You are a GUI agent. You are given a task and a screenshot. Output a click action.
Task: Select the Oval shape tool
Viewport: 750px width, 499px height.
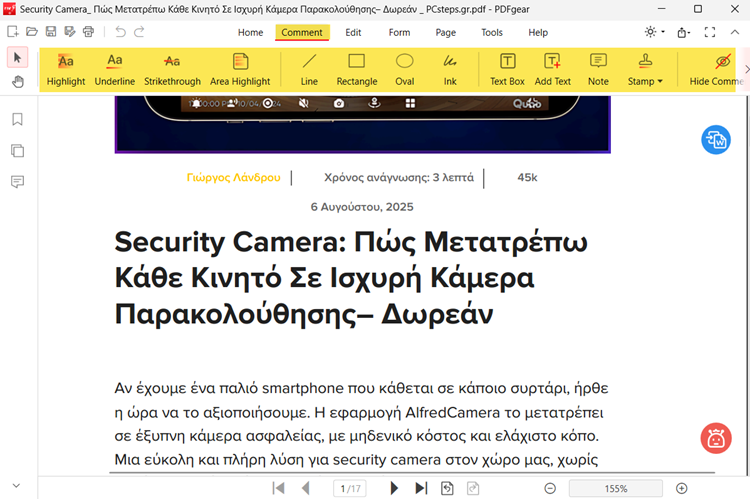[x=405, y=69]
